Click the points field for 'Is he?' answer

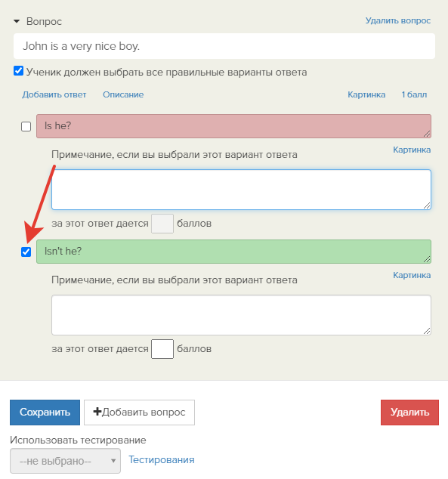tap(162, 224)
